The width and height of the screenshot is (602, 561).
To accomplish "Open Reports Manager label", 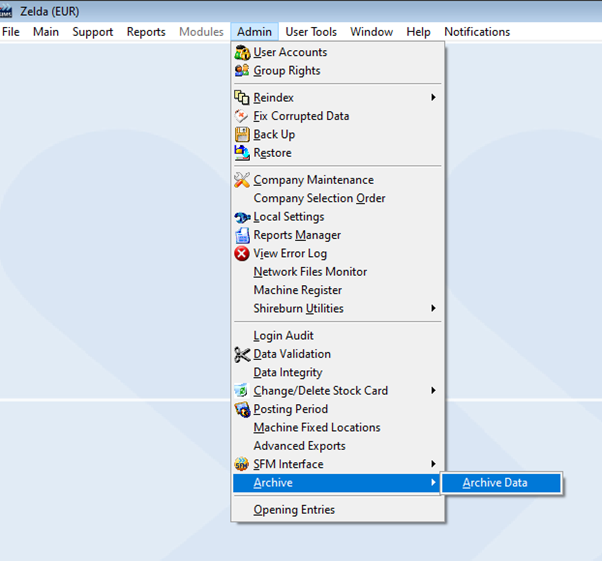I will click(x=297, y=235).
